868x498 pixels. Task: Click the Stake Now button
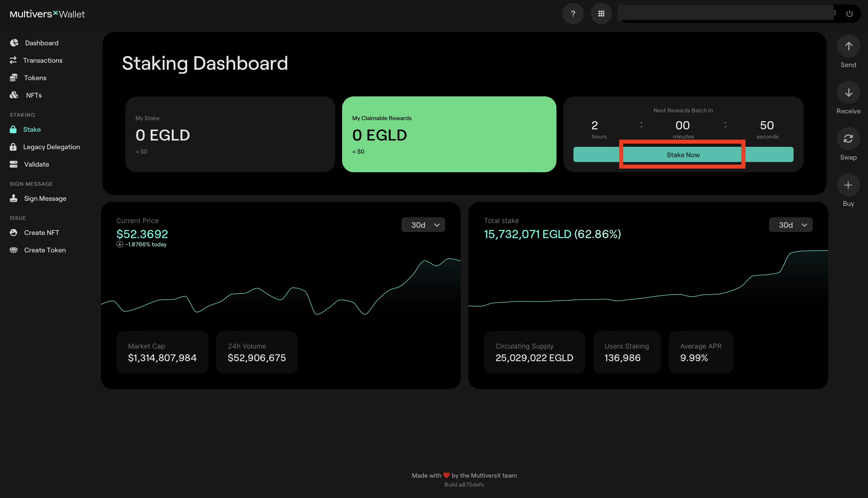pyautogui.click(x=683, y=155)
